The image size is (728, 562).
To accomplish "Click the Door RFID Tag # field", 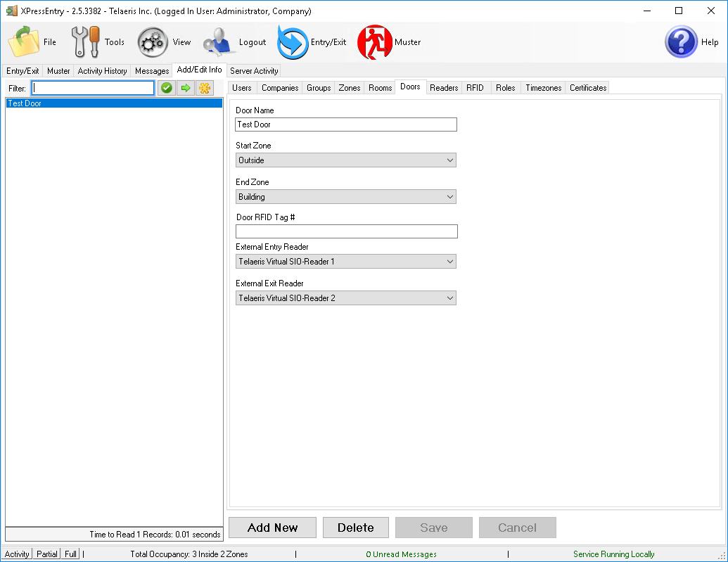I will (x=346, y=231).
